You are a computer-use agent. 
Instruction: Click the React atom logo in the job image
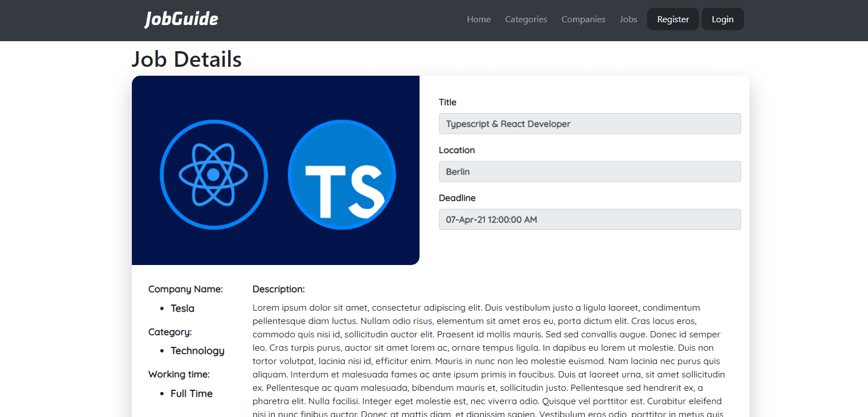click(214, 174)
